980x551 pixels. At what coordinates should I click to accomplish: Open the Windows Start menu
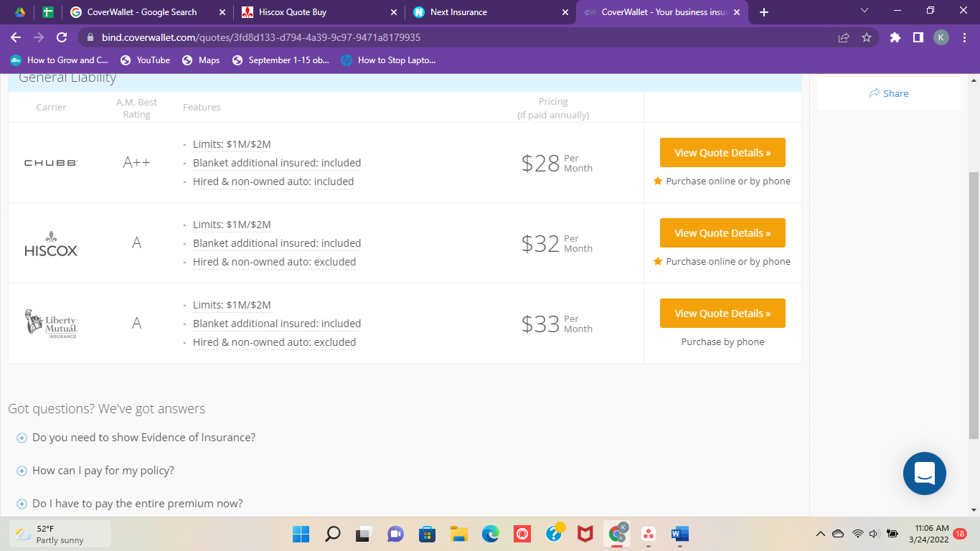coord(301,534)
